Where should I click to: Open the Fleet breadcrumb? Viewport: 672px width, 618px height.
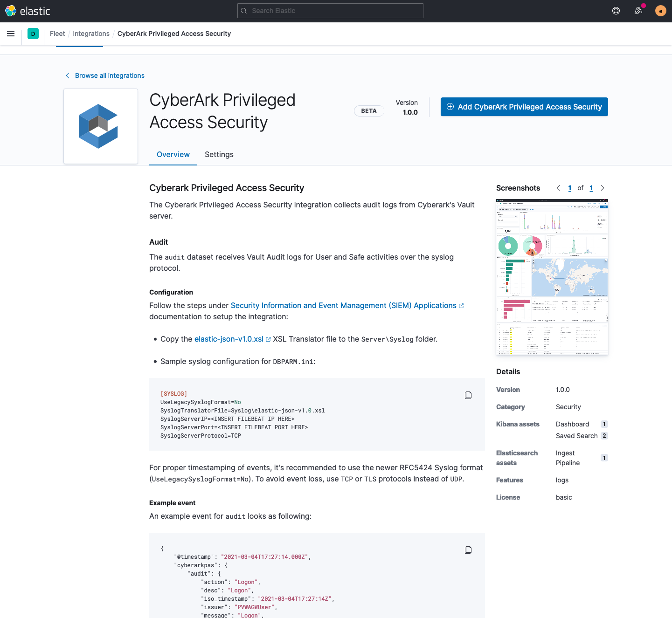pos(57,34)
